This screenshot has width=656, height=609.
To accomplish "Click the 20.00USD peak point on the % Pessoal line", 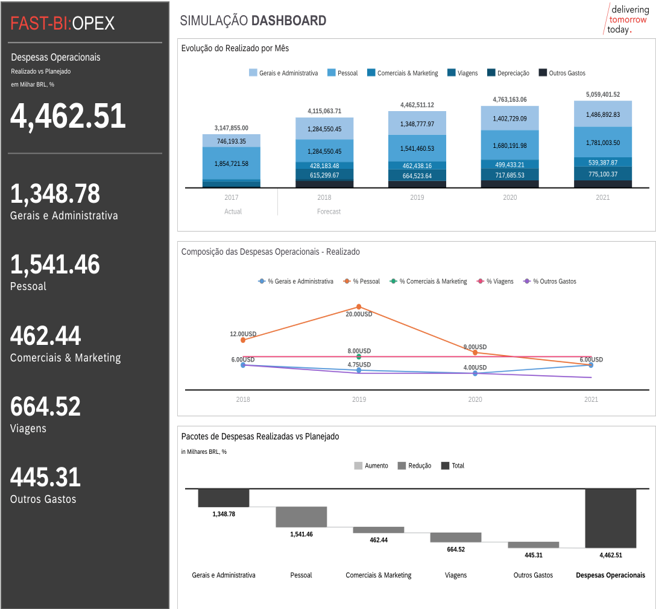I will tap(359, 307).
